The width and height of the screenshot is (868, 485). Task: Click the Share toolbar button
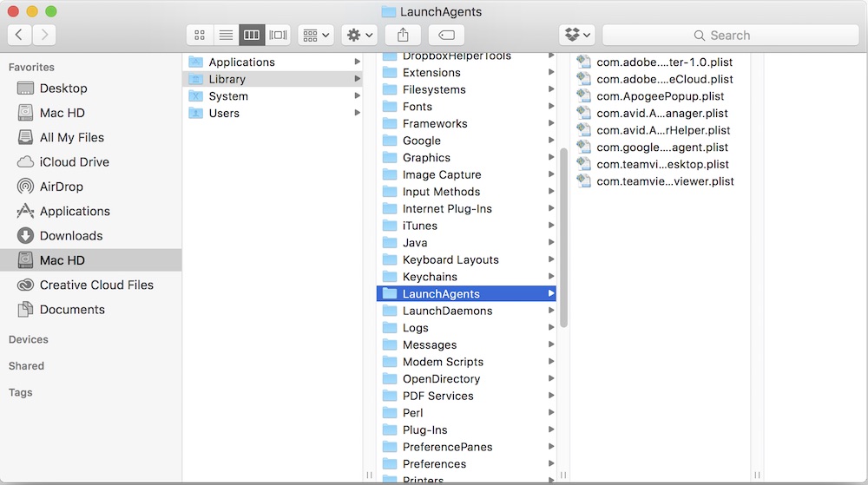[x=403, y=35]
